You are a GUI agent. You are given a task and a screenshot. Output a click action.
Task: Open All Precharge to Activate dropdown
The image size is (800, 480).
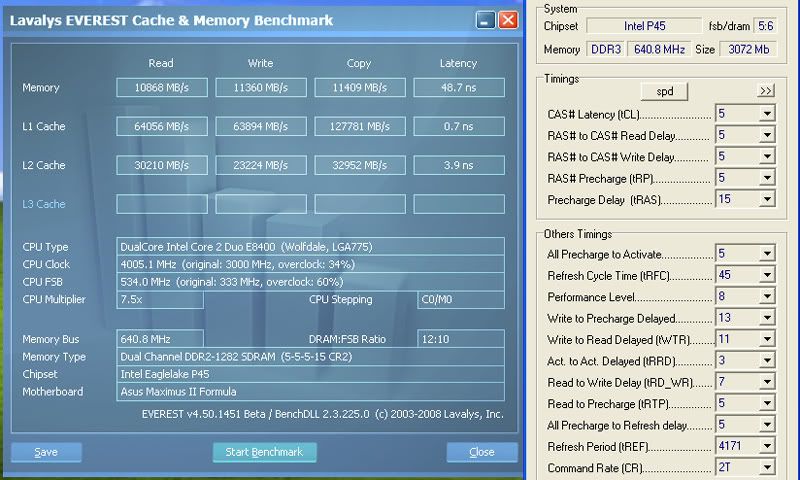coord(767,254)
